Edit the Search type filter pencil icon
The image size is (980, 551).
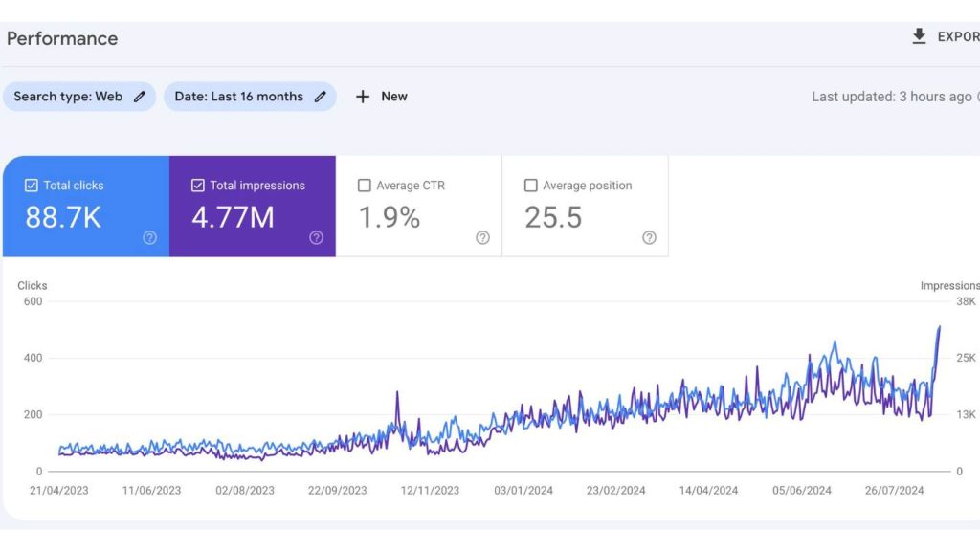click(x=140, y=97)
